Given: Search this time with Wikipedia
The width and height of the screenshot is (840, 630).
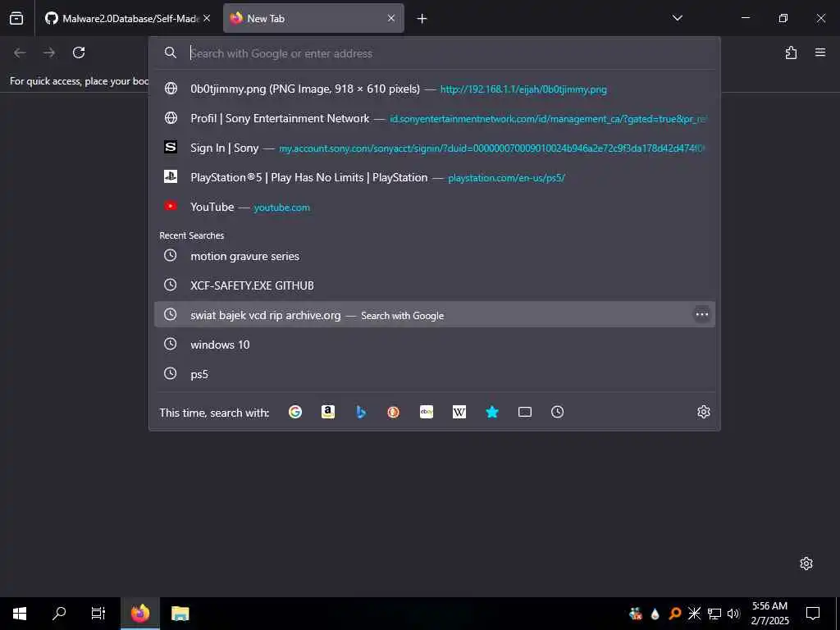Looking at the screenshot, I should tap(459, 412).
